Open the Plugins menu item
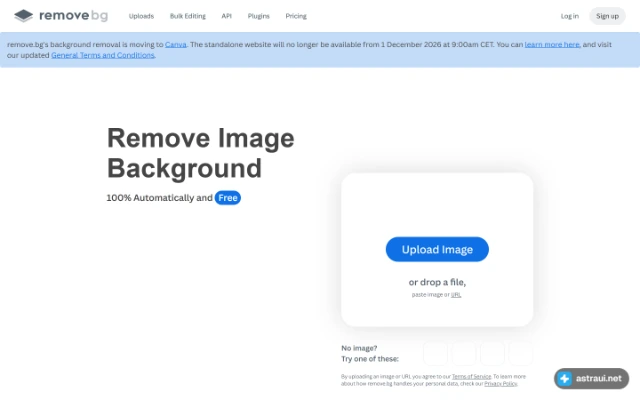The width and height of the screenshot is (640, 400). [258, 16]
